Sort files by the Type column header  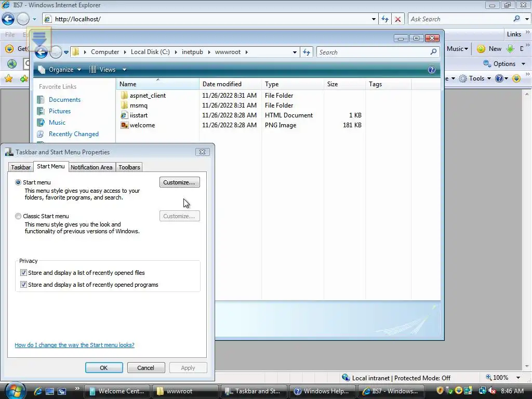point(292,84)
